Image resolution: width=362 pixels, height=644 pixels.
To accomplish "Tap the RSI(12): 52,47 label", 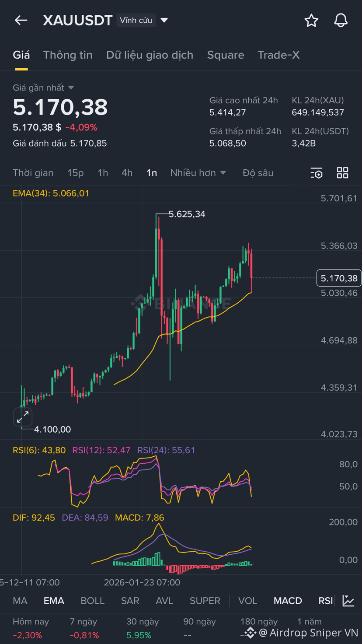I will click(101, 450).
